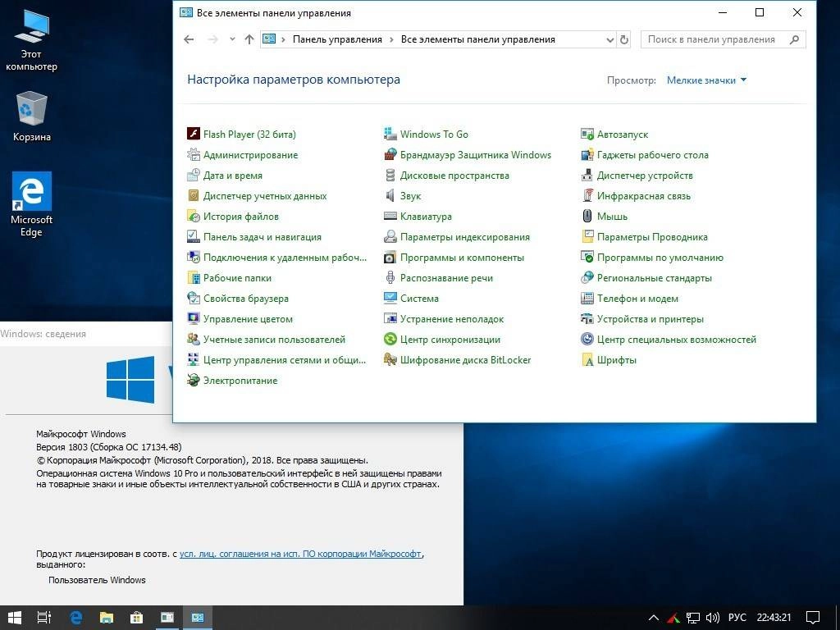Screen dimensions: 840x630
Task: Open the Action Center notification icon
Action: click(x=813, y=618)
